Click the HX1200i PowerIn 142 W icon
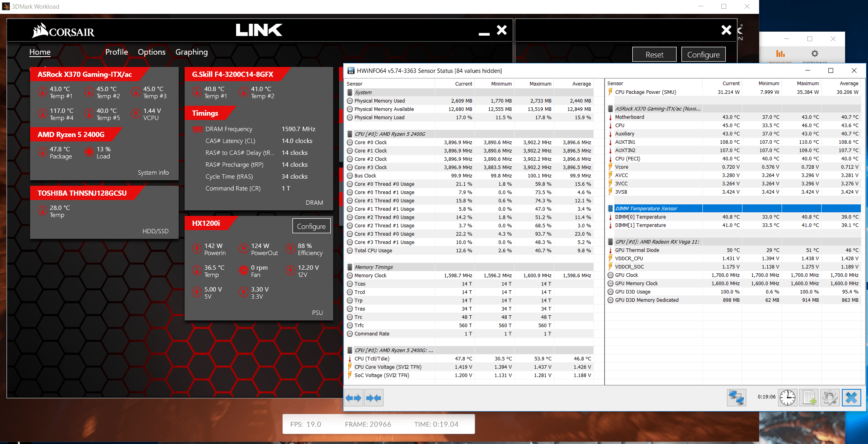868x444 pixels. pyautogui.click(x=197, y=249)
